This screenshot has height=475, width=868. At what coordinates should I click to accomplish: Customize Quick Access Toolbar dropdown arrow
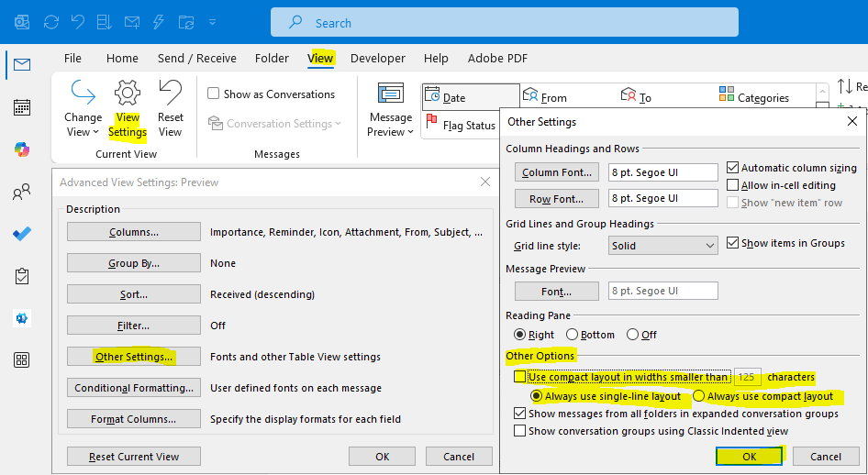click(x=213, y=22)
